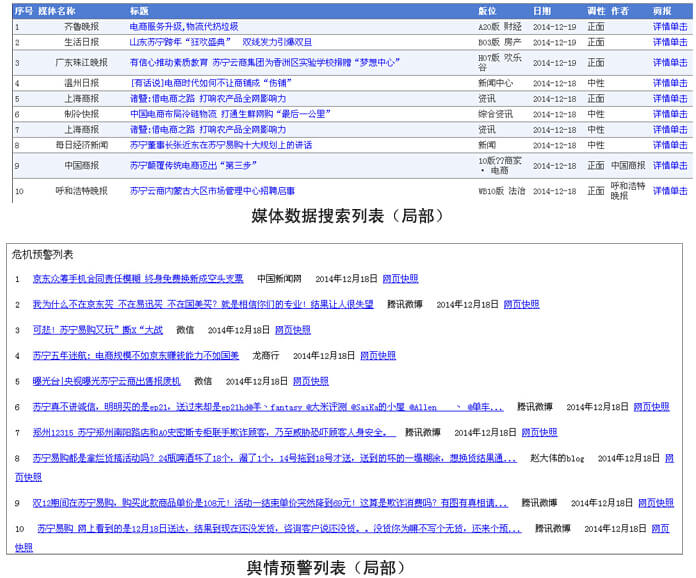
Task: Click media name 齐鲁晚报
Action: 82,27
